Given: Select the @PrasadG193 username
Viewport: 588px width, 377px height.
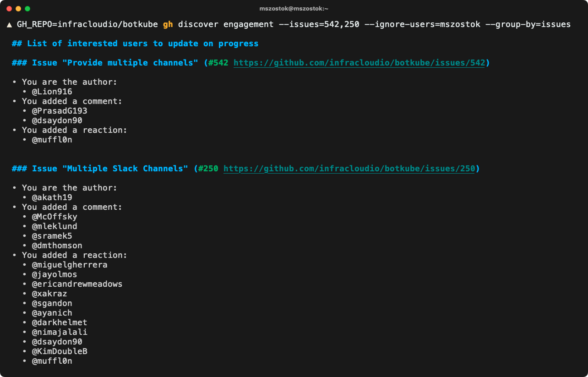Looking at the screenshot, I should tap(60, 111).
